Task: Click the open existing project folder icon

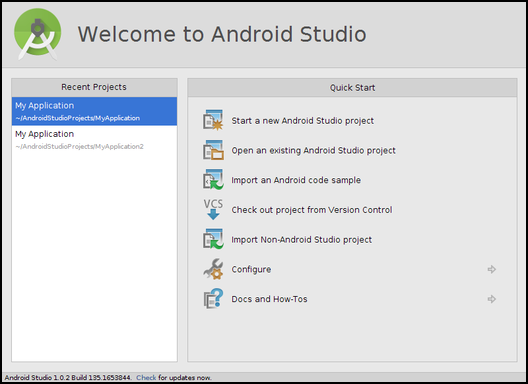Action: click(x=213, y=150)
